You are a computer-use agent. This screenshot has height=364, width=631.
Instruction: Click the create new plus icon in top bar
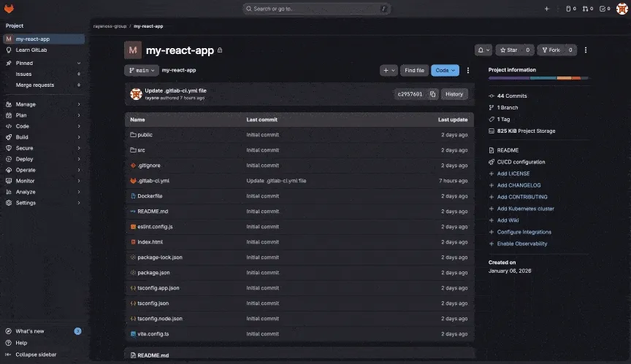point(546,9)
